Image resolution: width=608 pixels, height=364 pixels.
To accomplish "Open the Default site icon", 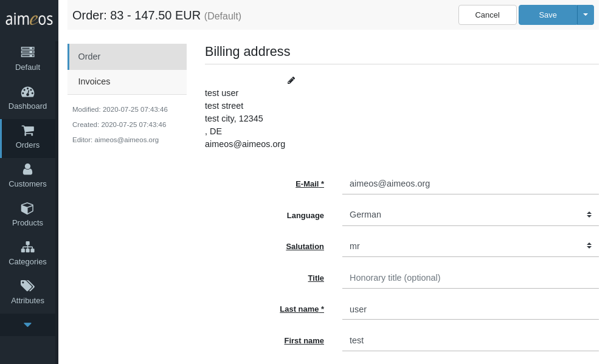I will (x=27, y=52).
